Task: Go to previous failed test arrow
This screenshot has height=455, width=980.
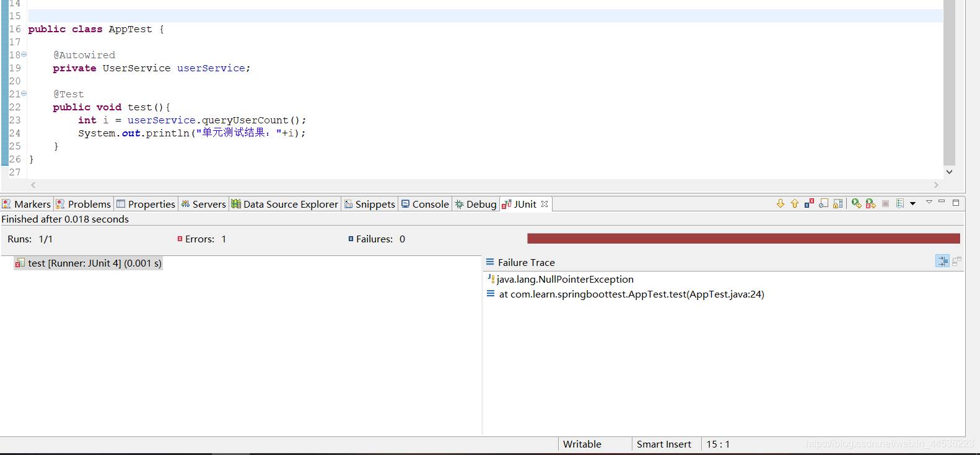Action: pyautogui.click(x=795, y=203)
